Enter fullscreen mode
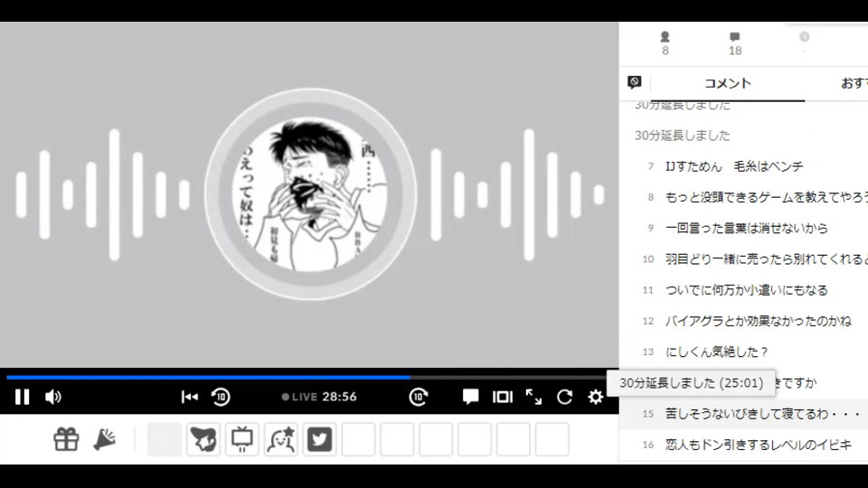The width and height of the screenshot is (868, 488). click(x=533, y=397)
